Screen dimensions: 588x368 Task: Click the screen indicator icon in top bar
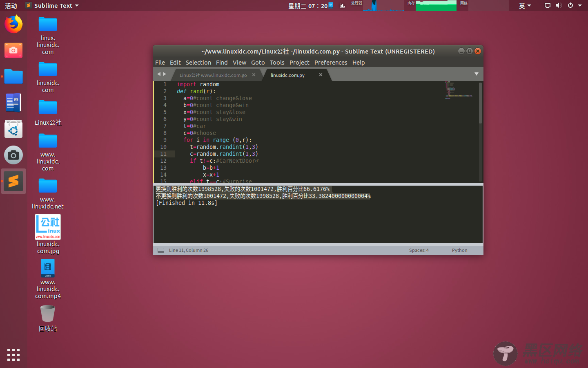click(548, 5)
